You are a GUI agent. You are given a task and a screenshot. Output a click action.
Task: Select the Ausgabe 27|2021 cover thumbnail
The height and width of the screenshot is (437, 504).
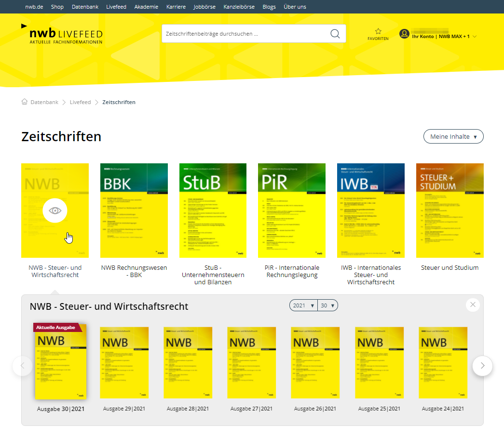[252, 362]
